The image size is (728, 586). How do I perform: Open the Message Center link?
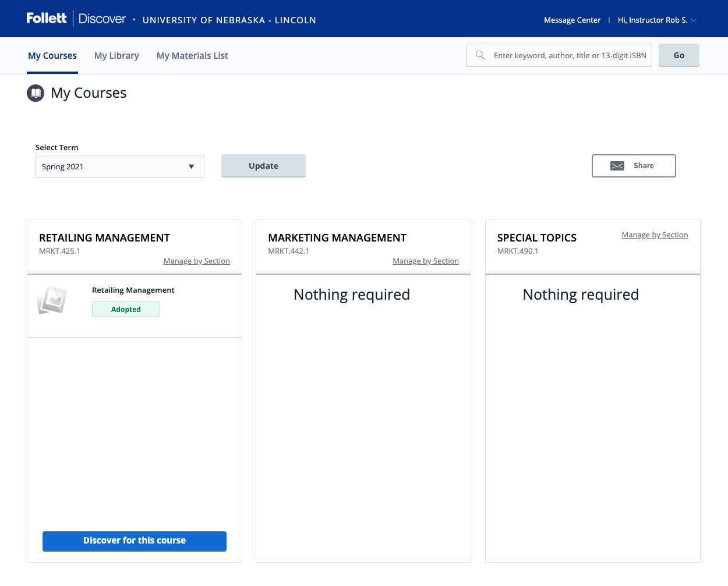pos(572,20)
